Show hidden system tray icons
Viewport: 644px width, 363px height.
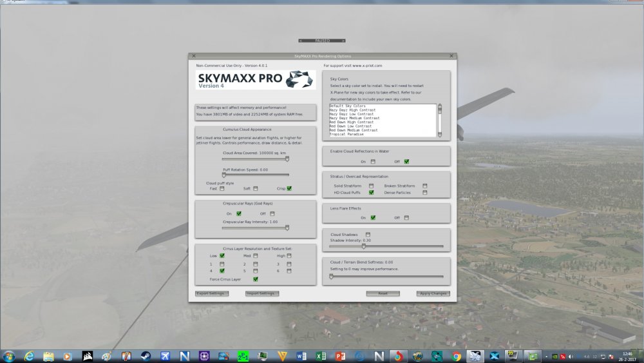547,357
